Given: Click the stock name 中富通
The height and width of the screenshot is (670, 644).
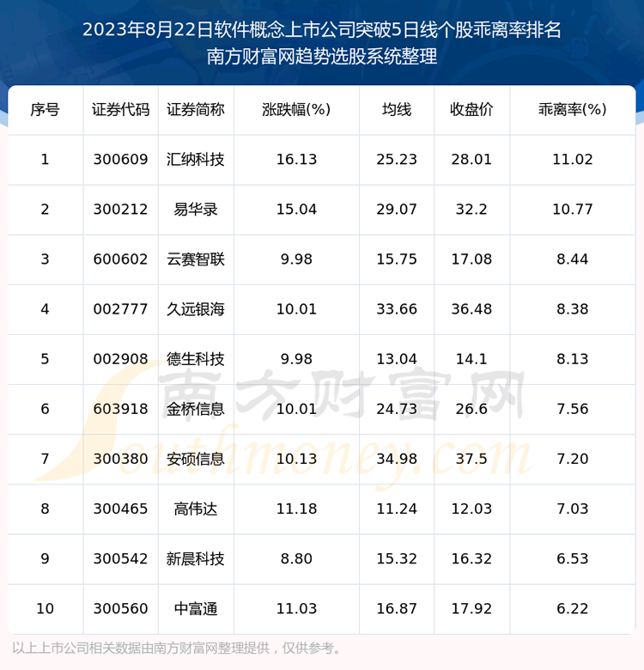Looking at the screenshot, I should click(196, 608).
